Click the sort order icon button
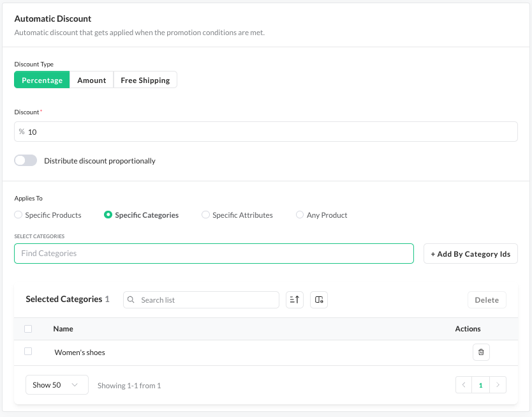This screenshot has height=417, width=532. (x=295, y=300)
